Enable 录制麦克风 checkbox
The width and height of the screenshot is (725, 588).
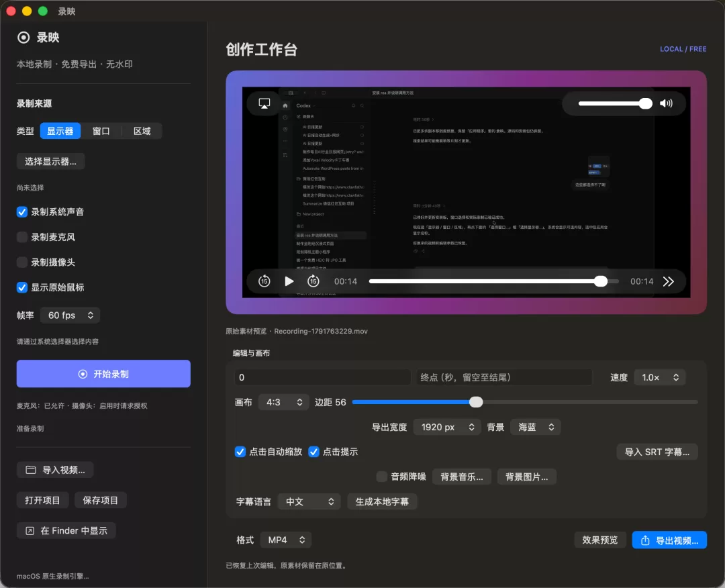point(21,237)
